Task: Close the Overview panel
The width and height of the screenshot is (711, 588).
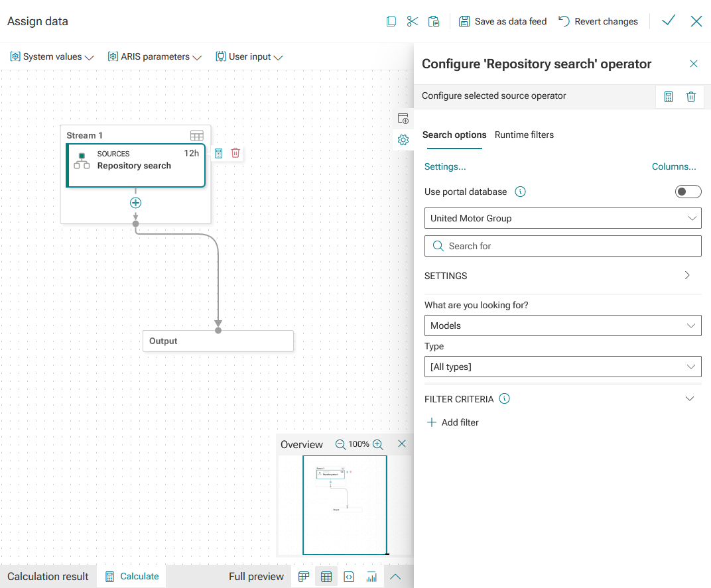Action: (402, 444)
